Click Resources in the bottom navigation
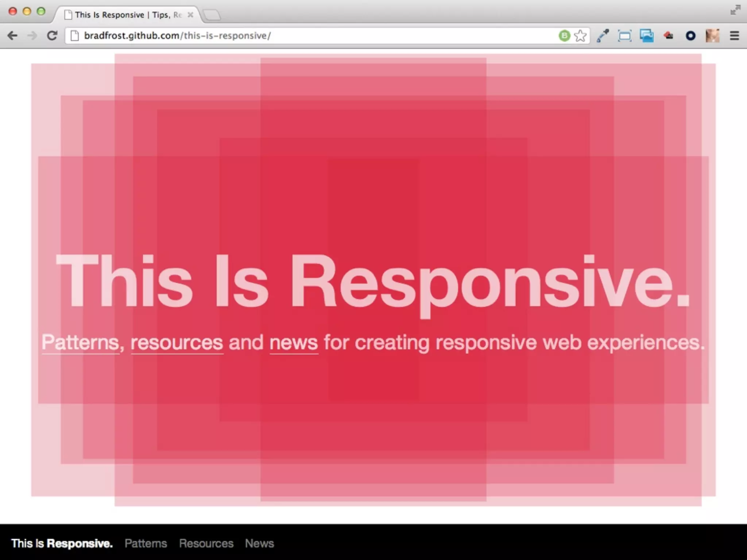 206,543
